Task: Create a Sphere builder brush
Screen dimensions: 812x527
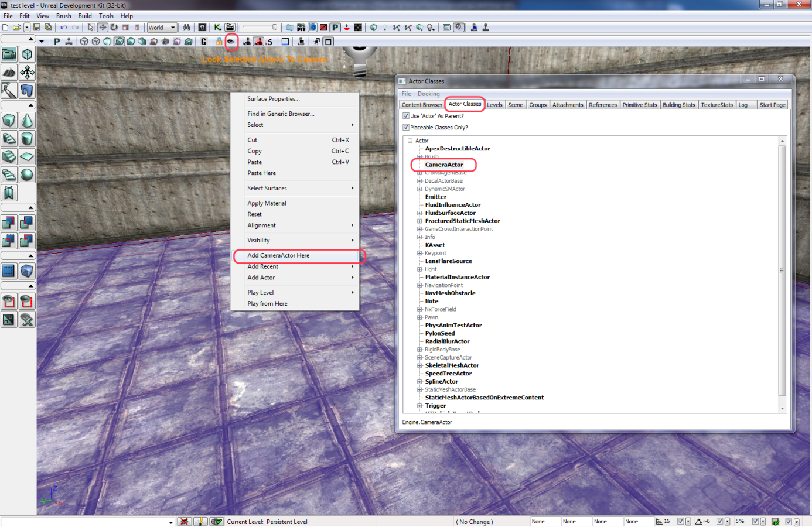Action: (27, 175)
